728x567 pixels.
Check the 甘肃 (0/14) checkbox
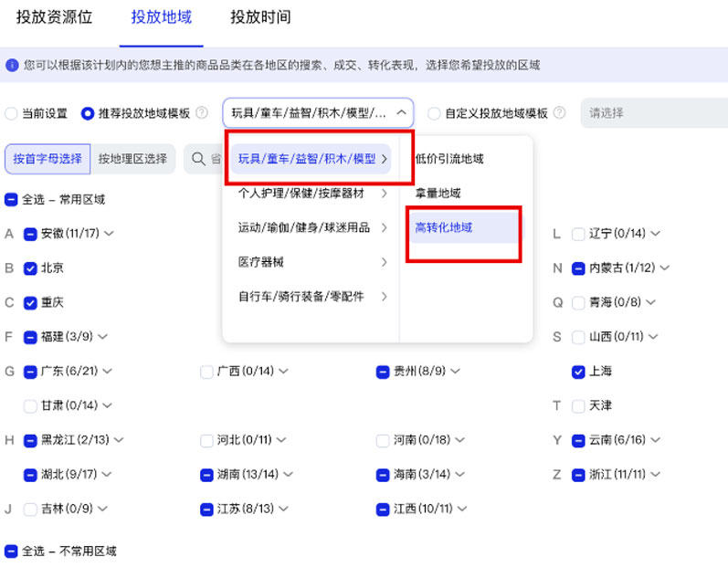30,406
